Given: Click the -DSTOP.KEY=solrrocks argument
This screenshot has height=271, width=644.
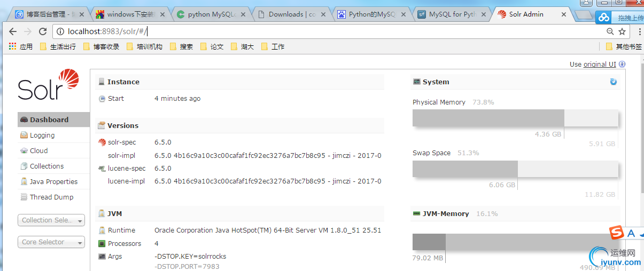Looking at the screenshot, I should pos(190,257).
